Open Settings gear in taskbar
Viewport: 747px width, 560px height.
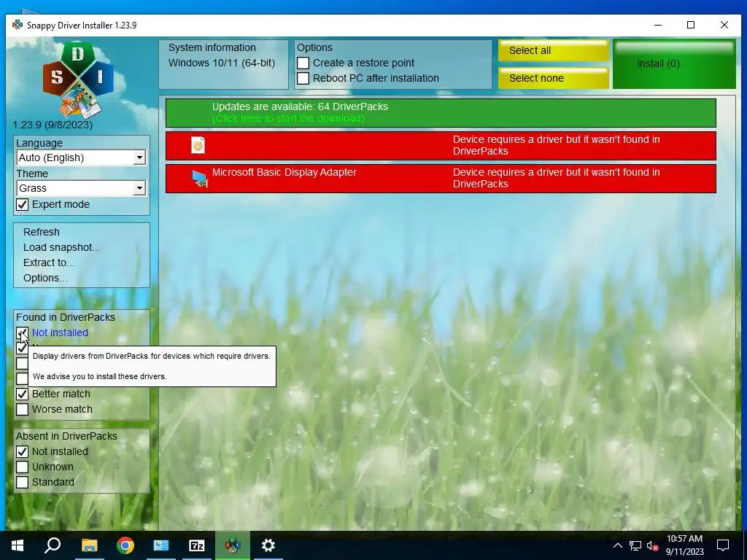tap(268, 545)
